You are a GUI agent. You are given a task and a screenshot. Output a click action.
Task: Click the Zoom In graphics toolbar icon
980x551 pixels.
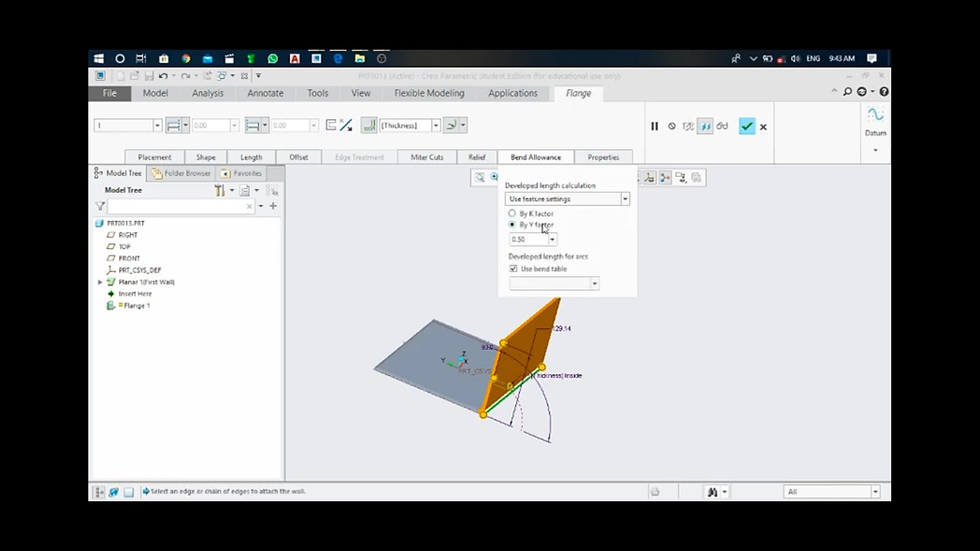(x=494, y=178)
